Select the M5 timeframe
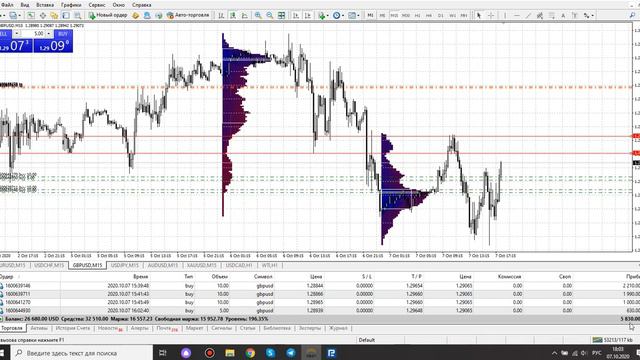The width and height of the screenshot is (640, 360). tap(382, 16)
